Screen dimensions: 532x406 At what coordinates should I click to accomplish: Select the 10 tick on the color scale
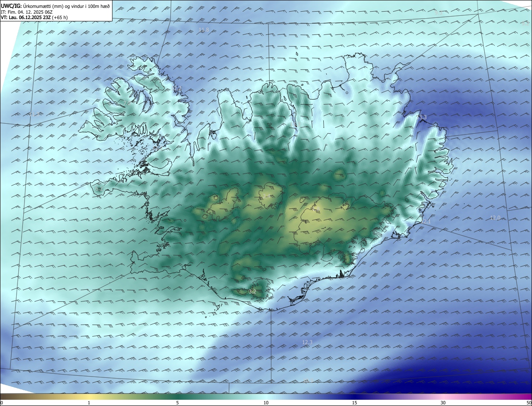(266, 403)
